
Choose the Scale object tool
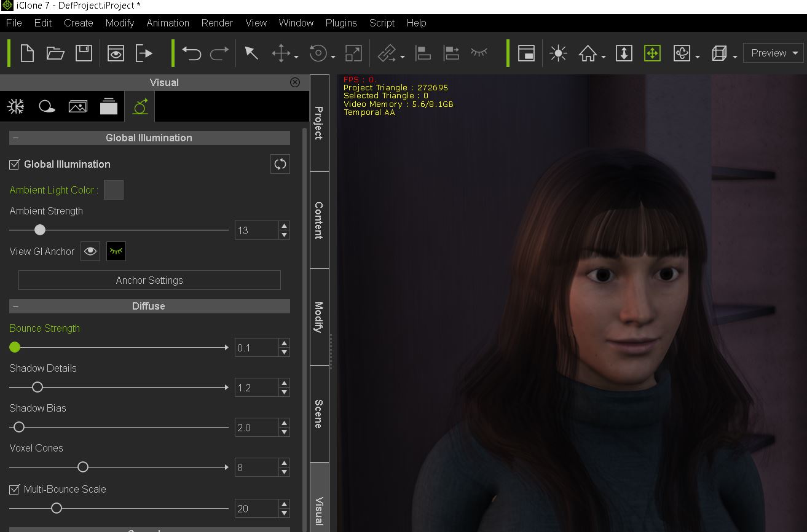[353, 53]
